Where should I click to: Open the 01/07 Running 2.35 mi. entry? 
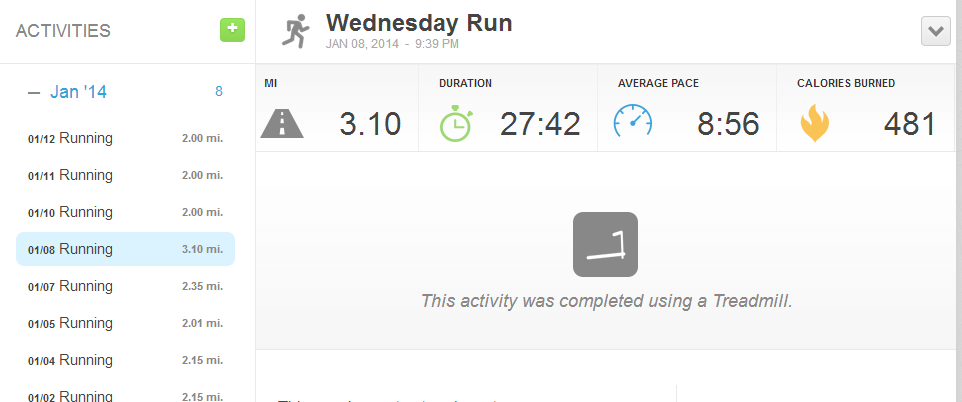(125, 286)
